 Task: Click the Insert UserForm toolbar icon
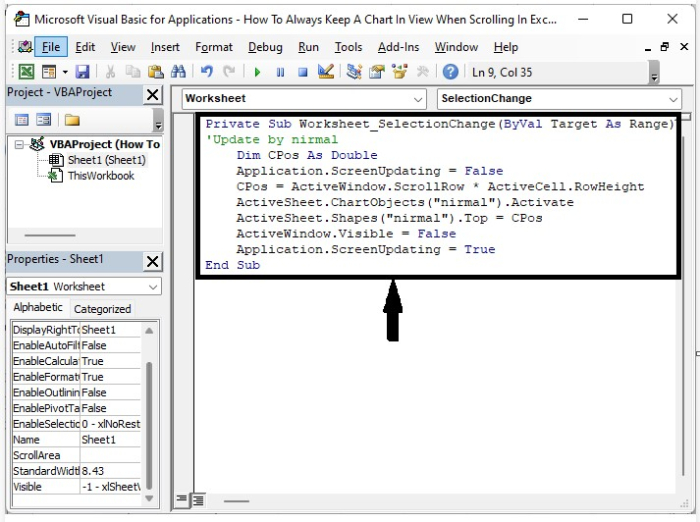point(49,72)
